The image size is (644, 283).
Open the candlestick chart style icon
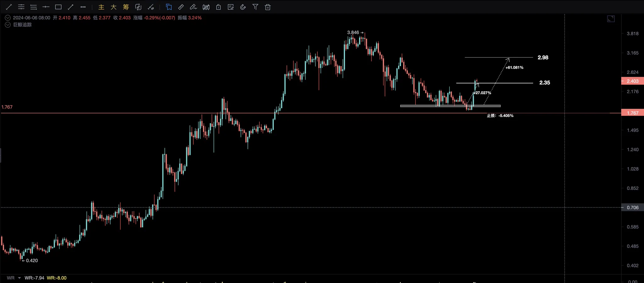click(x=206, y=7)
